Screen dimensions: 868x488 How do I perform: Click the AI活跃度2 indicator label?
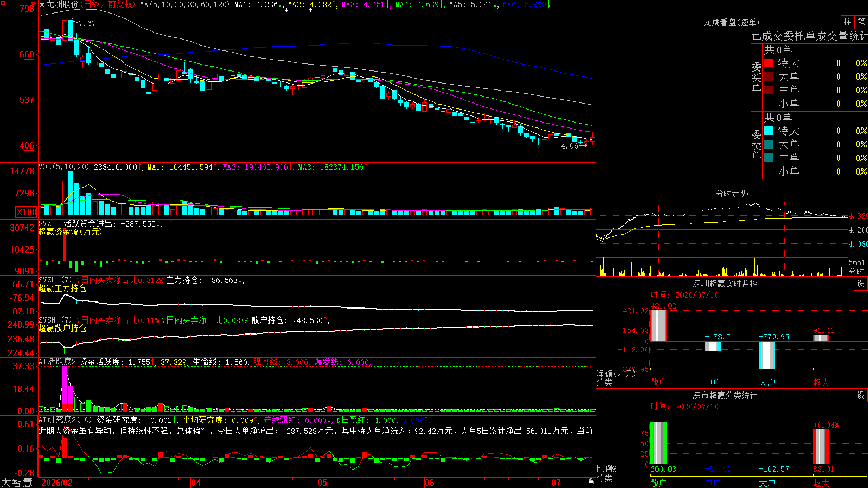(58, 362)
